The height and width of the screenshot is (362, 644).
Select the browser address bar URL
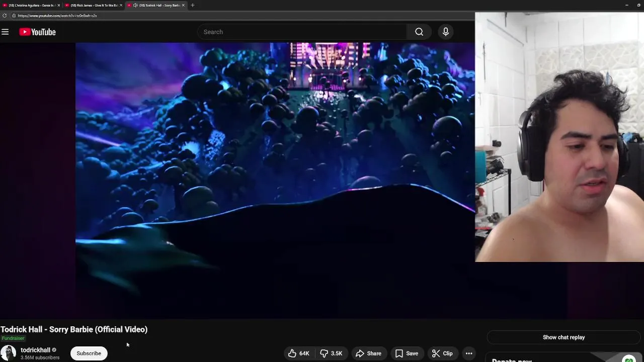pos(57,16)
